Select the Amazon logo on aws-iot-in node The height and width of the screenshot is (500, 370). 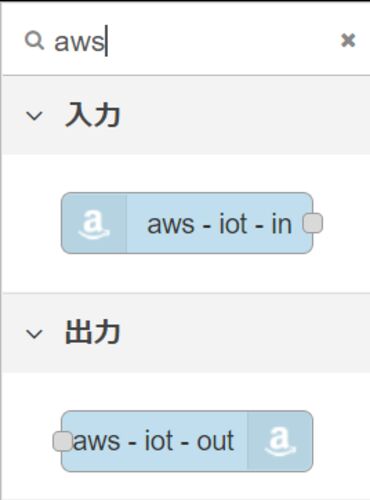[x=94, y=223]
